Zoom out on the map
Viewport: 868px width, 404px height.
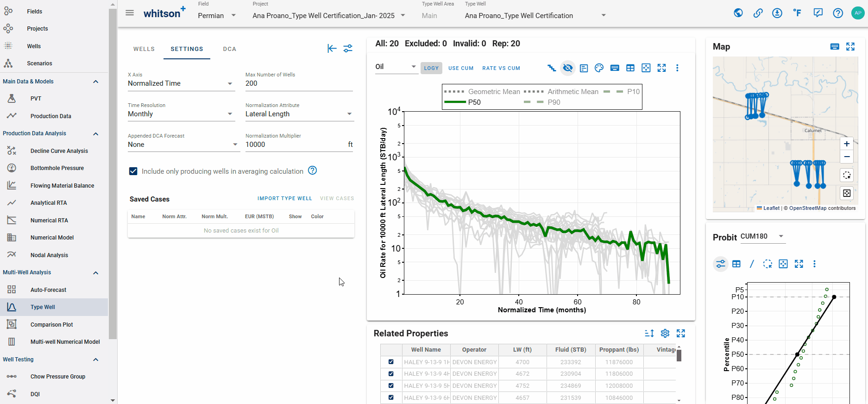point(847,157)
